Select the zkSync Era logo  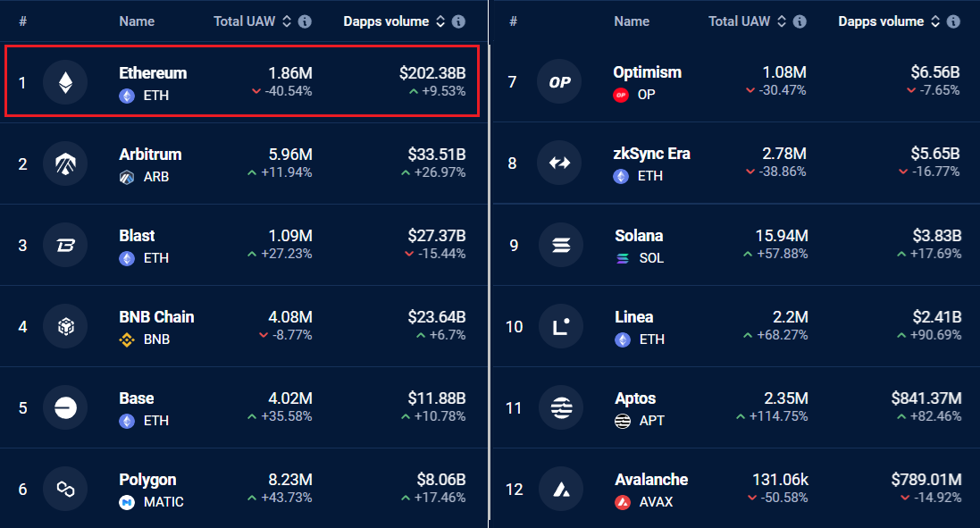pyautogui.click(x=559, y=163)
